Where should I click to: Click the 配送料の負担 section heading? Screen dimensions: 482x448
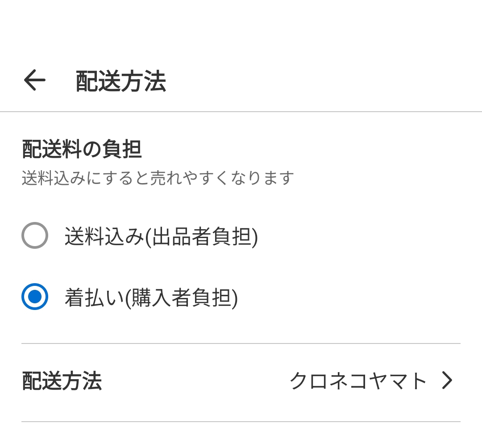pos(82,149)
